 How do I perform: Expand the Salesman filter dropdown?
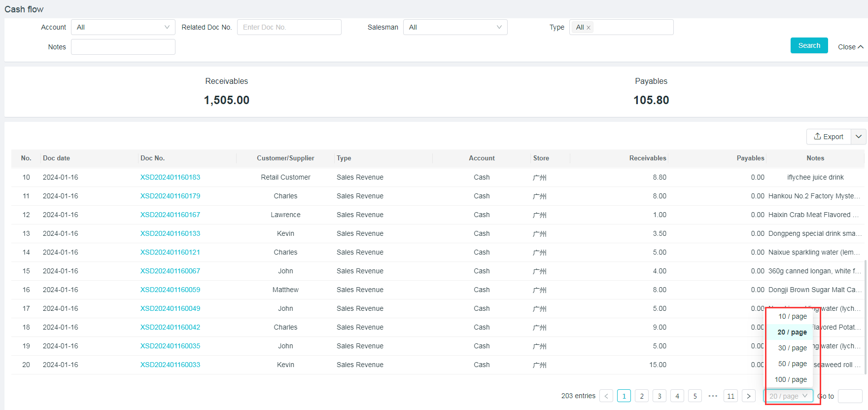455,27
